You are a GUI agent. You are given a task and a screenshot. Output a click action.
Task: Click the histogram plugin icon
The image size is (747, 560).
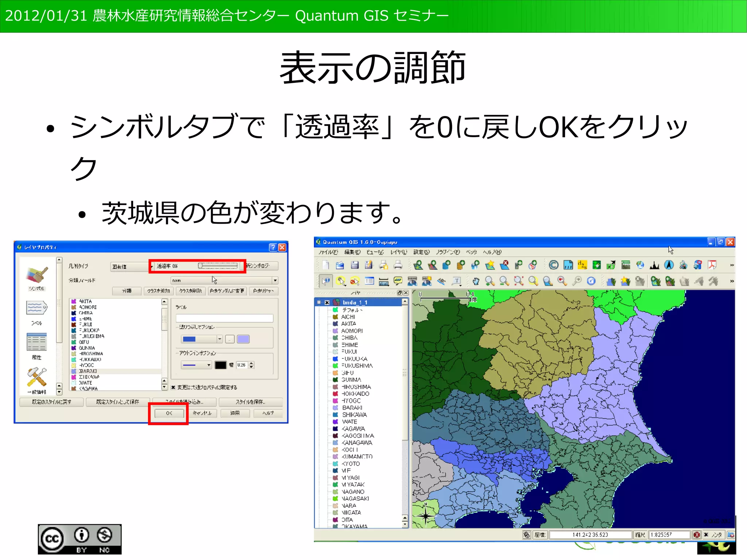(x=654, y=265)
